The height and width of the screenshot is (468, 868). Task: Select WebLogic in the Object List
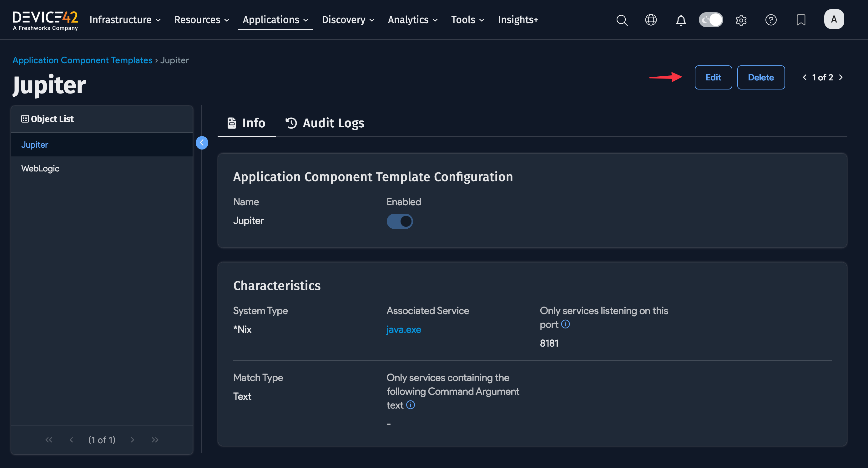40,168
